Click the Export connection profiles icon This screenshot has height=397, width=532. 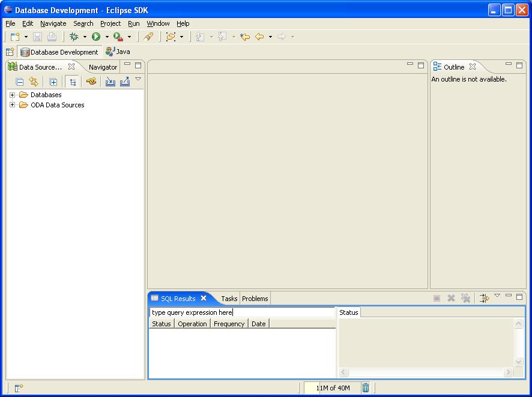tap(125, 82)
